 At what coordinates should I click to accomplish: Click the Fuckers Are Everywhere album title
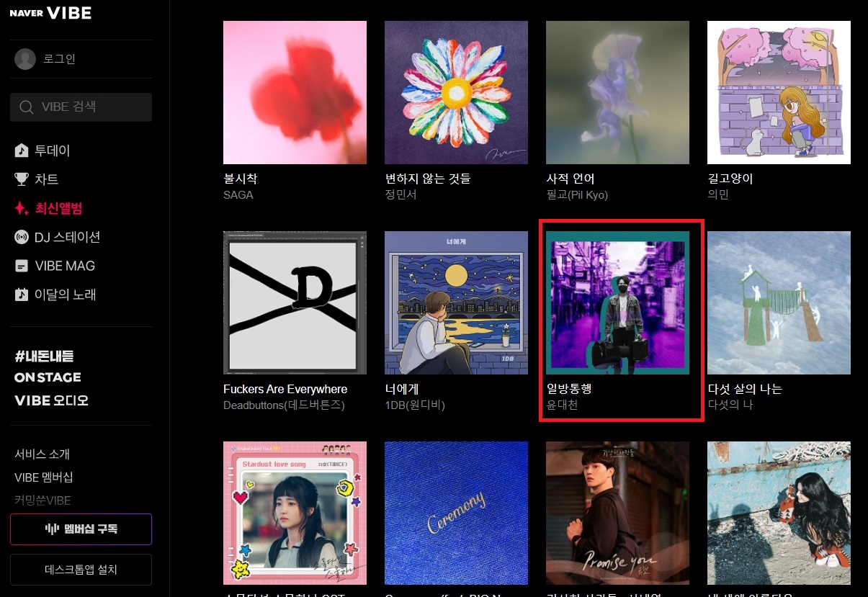tap(285, 389)
